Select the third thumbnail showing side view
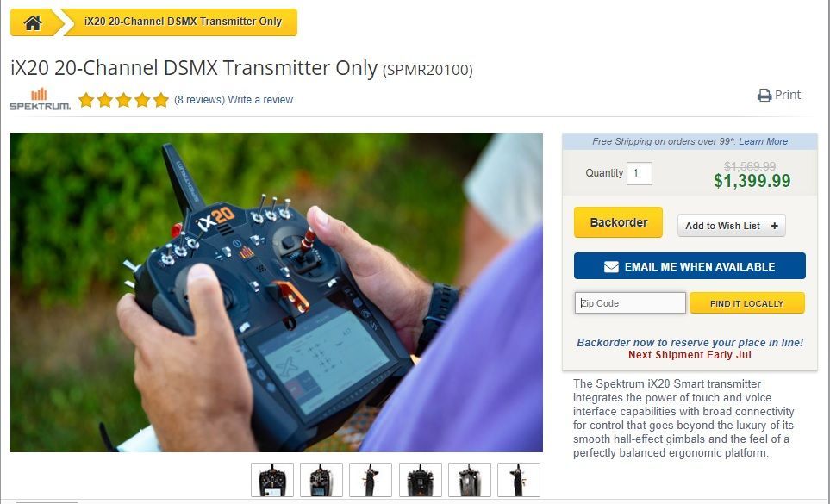 (x=371, y=480)
